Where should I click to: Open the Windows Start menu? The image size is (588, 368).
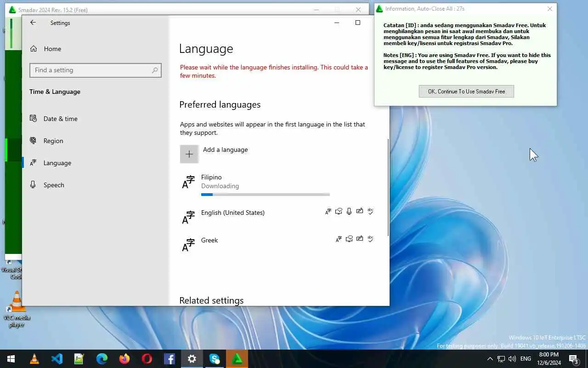[11, 359]
